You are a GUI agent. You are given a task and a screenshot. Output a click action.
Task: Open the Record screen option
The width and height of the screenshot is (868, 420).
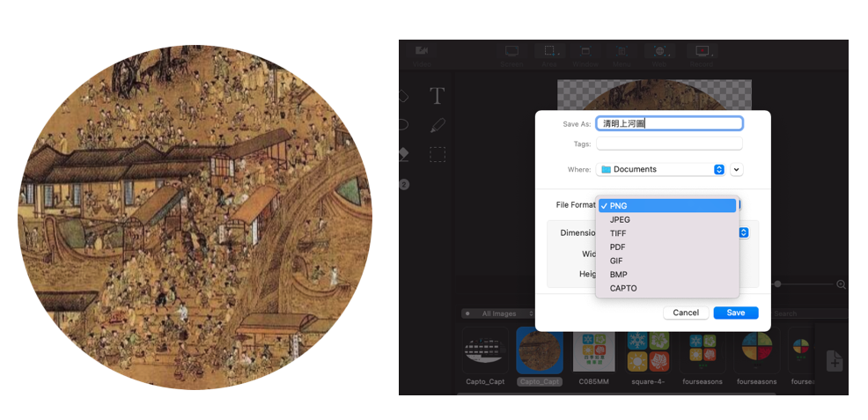[x=702, y=55]
